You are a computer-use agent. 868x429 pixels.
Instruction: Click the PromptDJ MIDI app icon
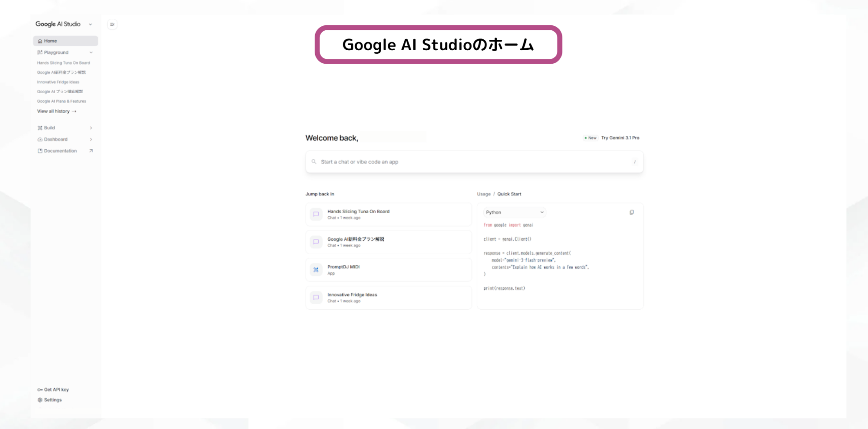click(x=316, y=270)
